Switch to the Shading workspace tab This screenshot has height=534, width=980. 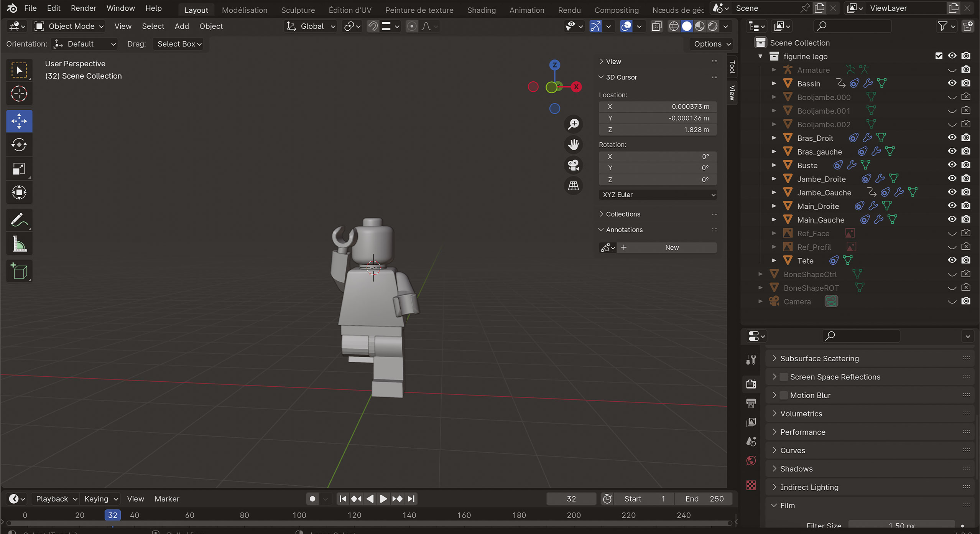tap(481, 10)
